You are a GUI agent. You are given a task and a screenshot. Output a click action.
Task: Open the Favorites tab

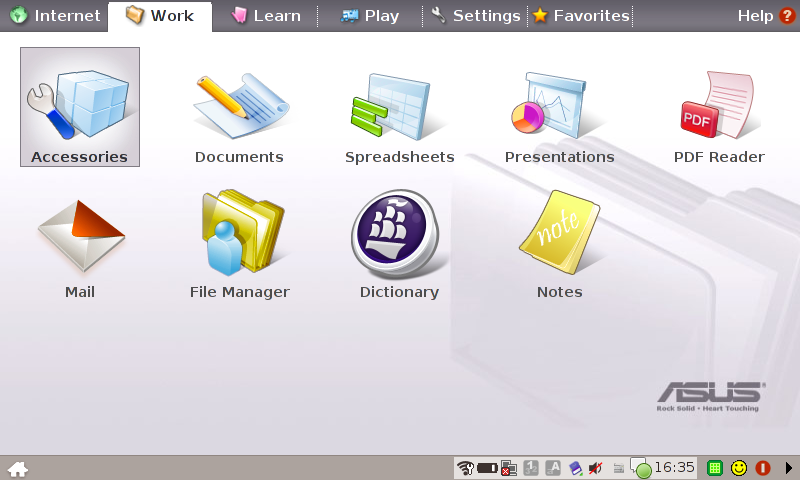581,16
